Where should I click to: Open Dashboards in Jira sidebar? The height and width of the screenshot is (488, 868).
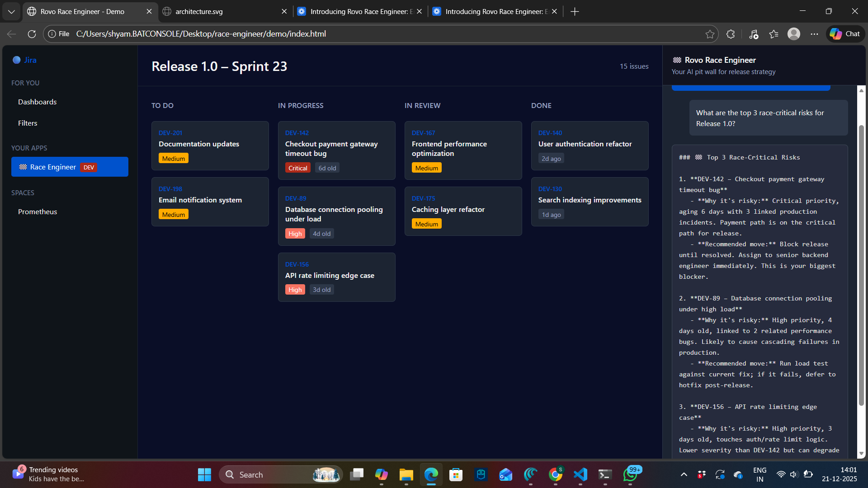(38, 102)
